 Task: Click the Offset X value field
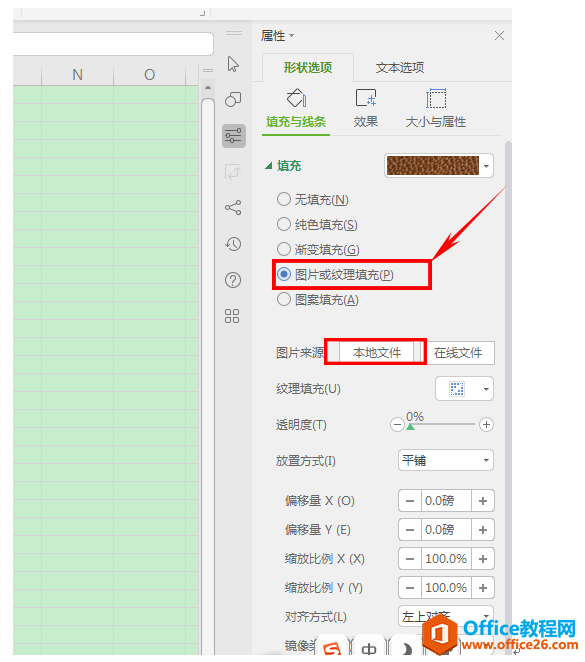click(446, 501)
